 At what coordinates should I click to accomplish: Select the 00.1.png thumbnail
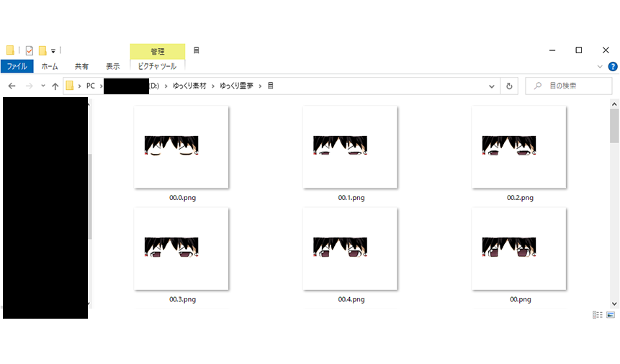pos(350,147)
